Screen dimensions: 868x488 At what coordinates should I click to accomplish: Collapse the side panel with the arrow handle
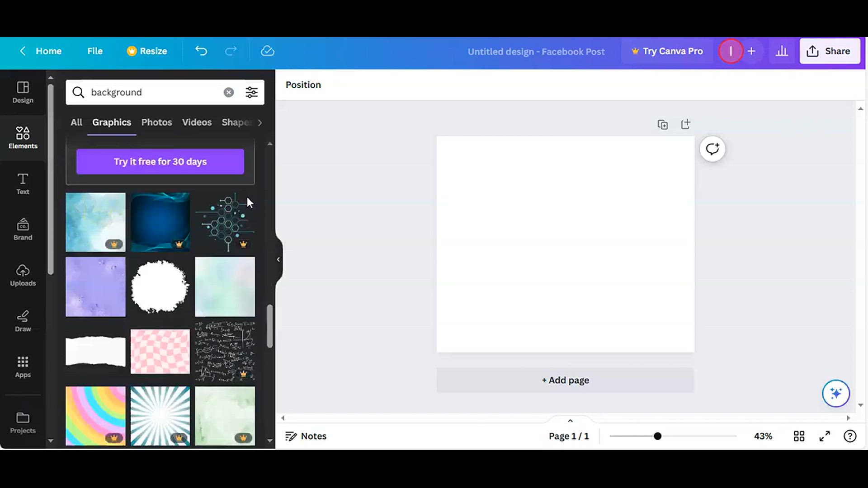click(x=278, y=259)
